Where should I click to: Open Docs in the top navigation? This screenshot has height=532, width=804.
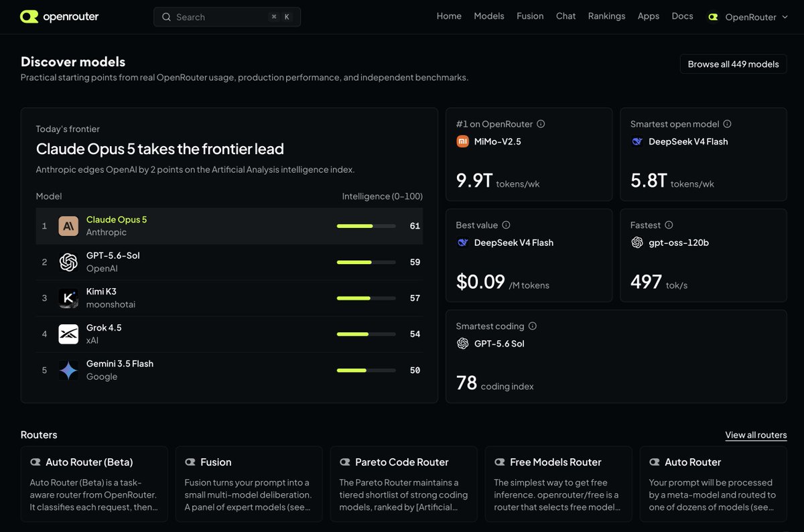(x=682, y=16)
